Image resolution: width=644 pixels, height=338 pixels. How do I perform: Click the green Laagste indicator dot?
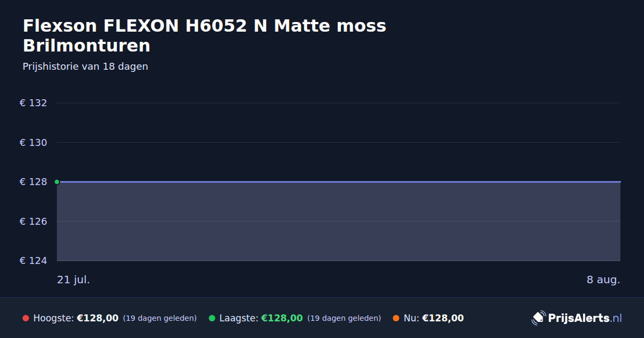[x=212, y=318]
